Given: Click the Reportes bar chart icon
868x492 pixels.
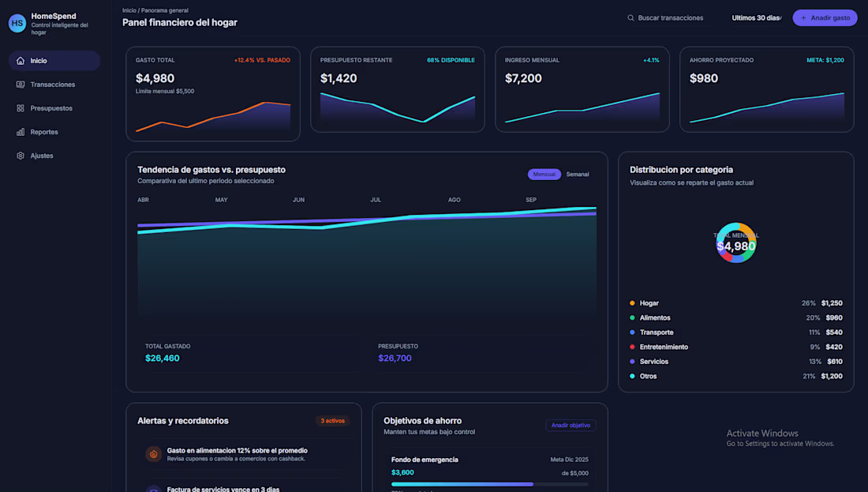Looking at the screenshot, I should click(21, 133).
